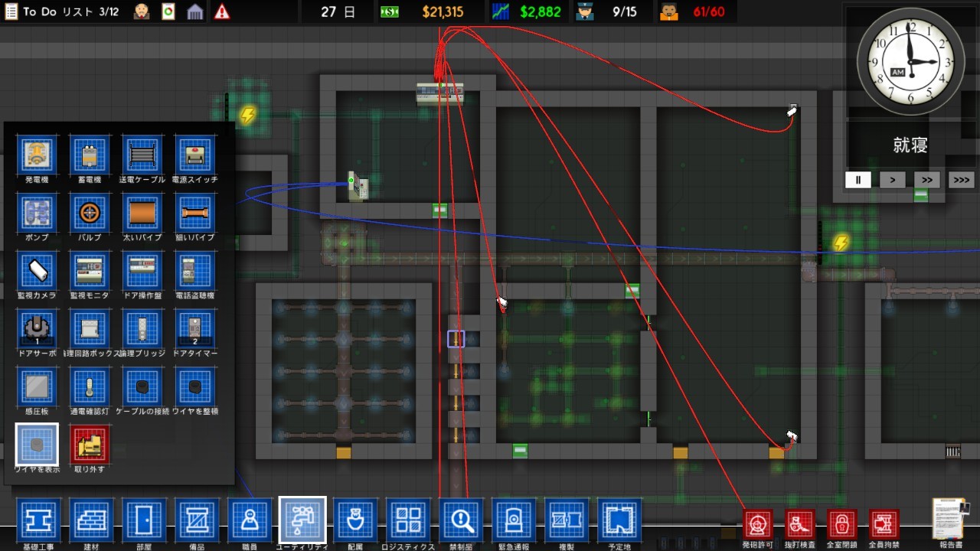The height and width of the screenshot is (551, 980).
Task: Open the 禁制品 contraband view
Action: (461, 520)
